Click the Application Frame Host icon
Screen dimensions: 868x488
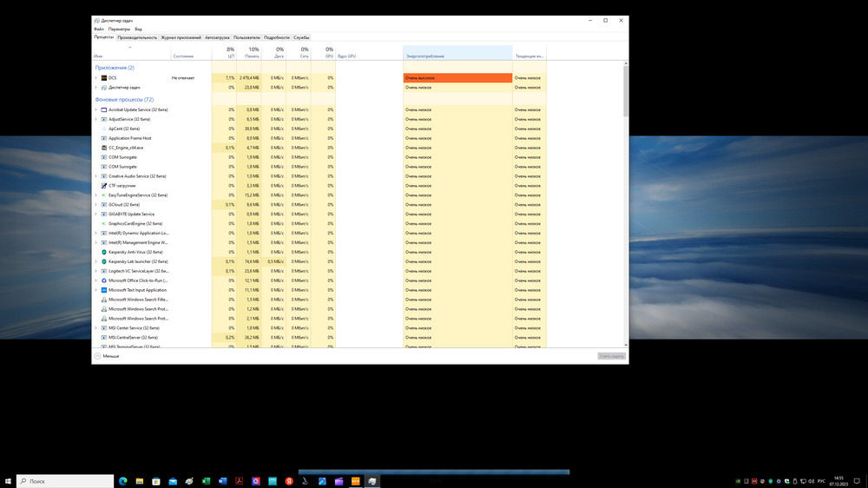click(x=104, y=138)
